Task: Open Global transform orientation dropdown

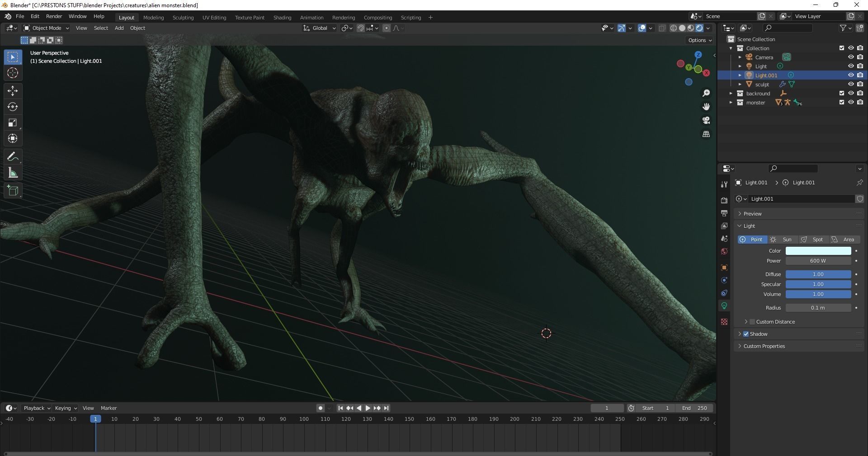Action: (x=320, y=28)
